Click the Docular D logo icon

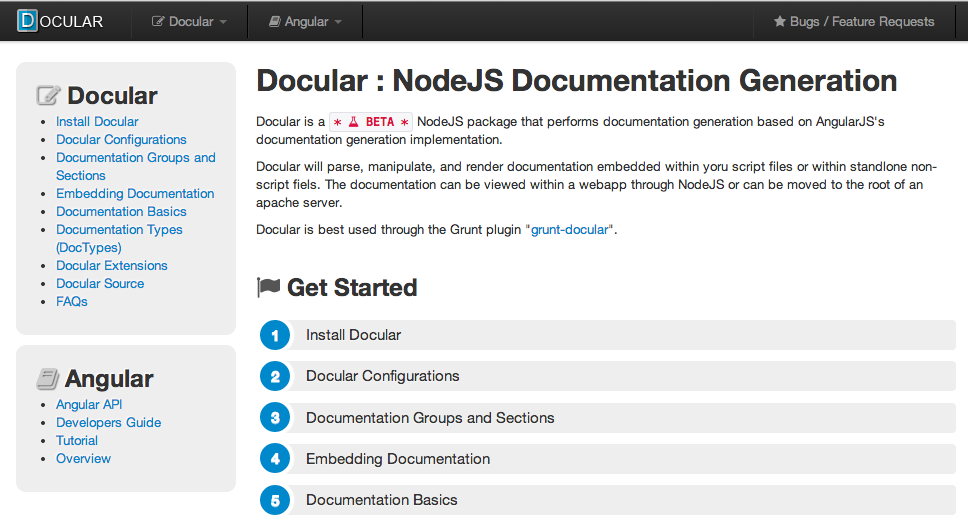point(27,20)
